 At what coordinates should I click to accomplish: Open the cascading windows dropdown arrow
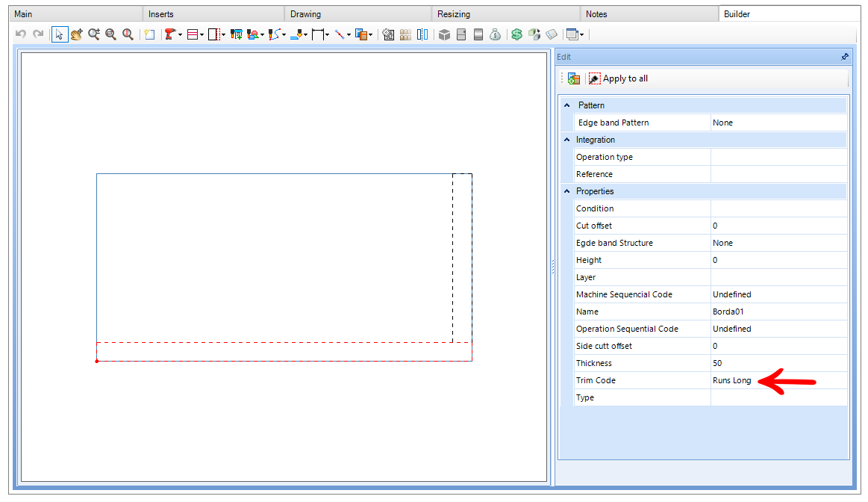[582, 35]
